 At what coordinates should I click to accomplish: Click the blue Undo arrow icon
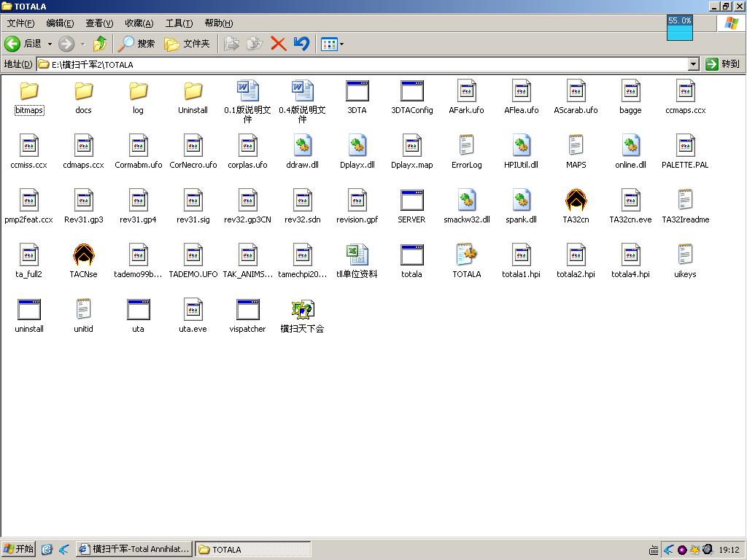[301, 44]
